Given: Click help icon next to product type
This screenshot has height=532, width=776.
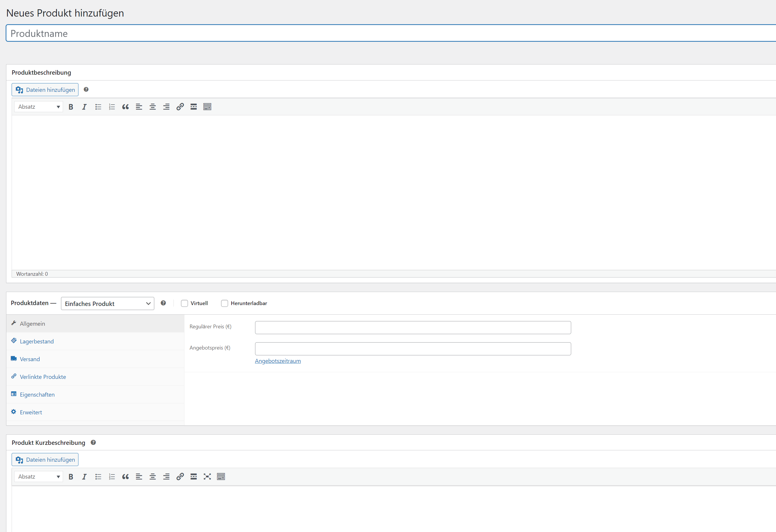Looking at the screenshot, I should click(x=163, y=303).
